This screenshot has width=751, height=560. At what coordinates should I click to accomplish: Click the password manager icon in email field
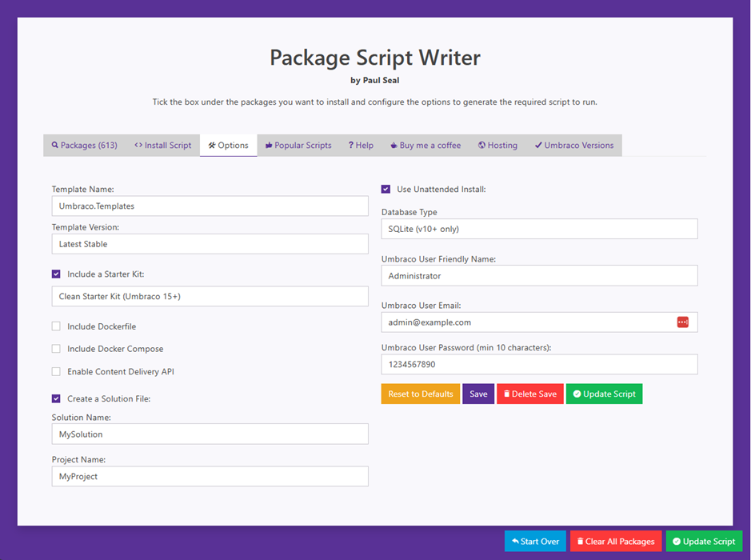[682, 322]
